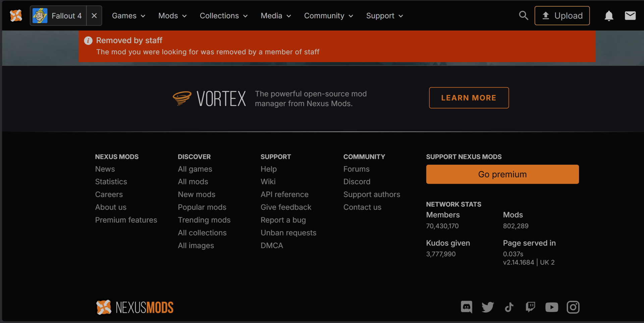Open the Contact us link
The image size is (644, 323).
point(362,207)
